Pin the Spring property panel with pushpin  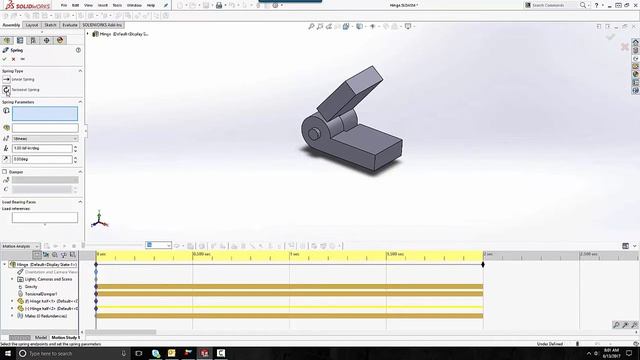point(22,59)
